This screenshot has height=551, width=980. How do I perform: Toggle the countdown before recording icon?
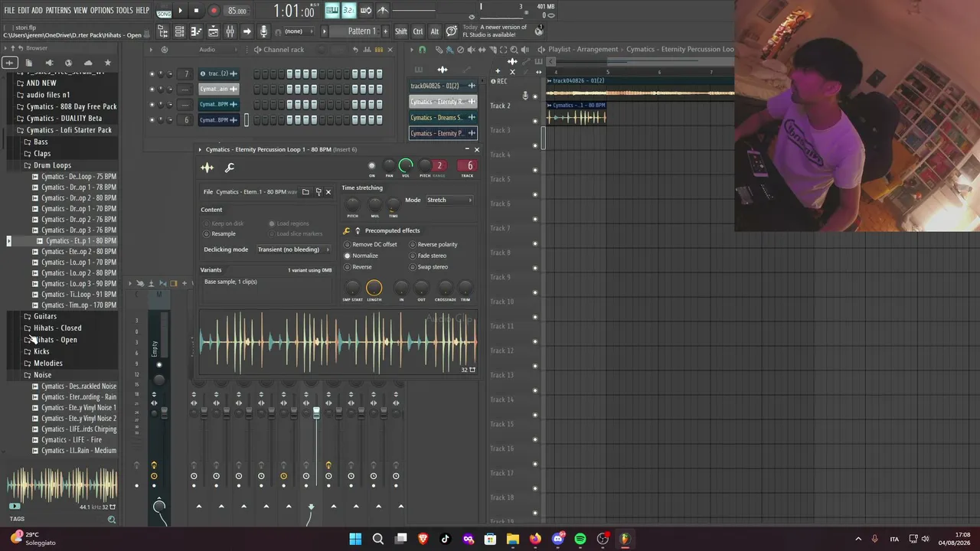tap(349, 10)
